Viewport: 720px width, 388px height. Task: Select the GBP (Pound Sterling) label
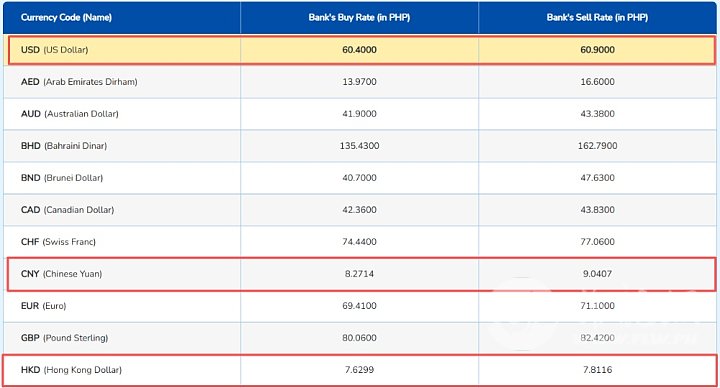click(64, 338)
